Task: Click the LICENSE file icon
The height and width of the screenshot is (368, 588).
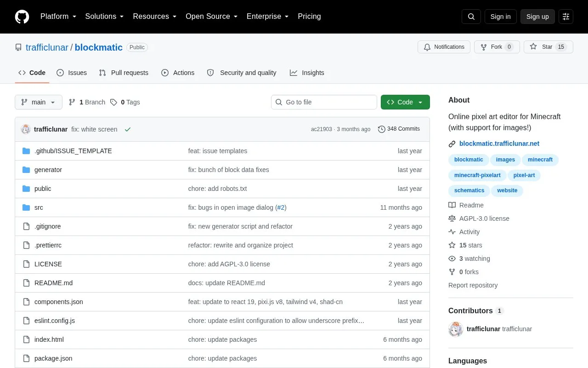Action: click(26, 264)
